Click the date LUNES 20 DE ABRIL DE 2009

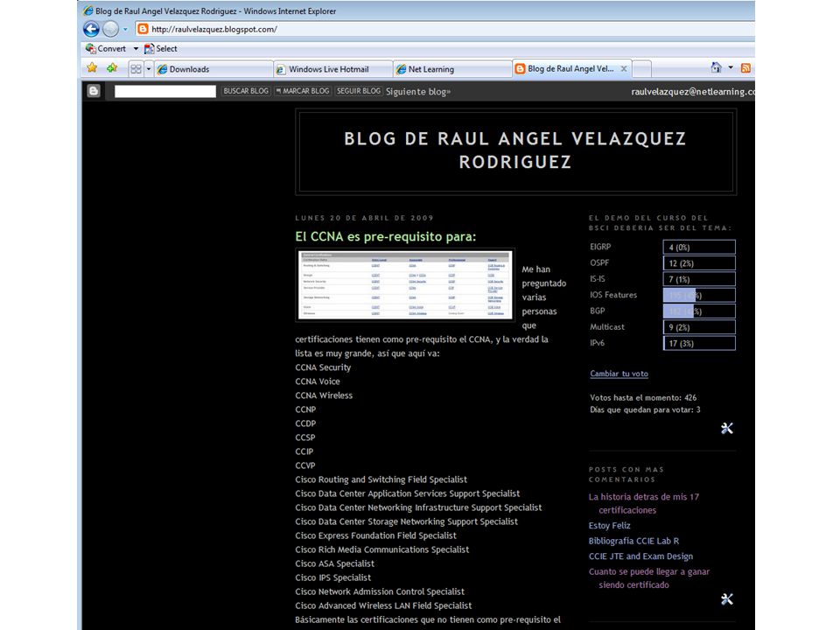click(x=364, y=218)
